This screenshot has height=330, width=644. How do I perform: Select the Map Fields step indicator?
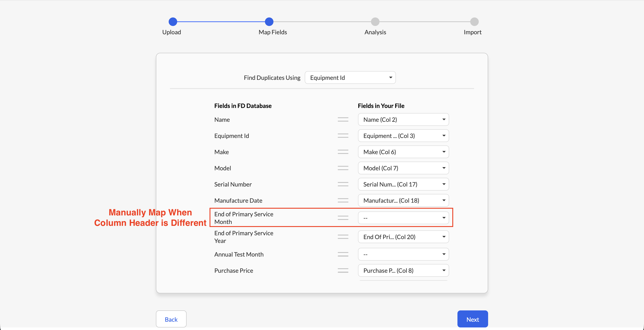click(269, 22)
